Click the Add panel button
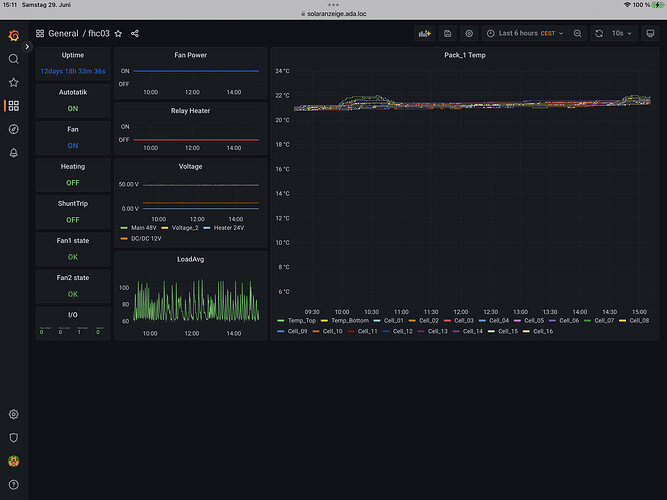Image resolution: width=667 pixels, height=500 pixels. (425, 33)
